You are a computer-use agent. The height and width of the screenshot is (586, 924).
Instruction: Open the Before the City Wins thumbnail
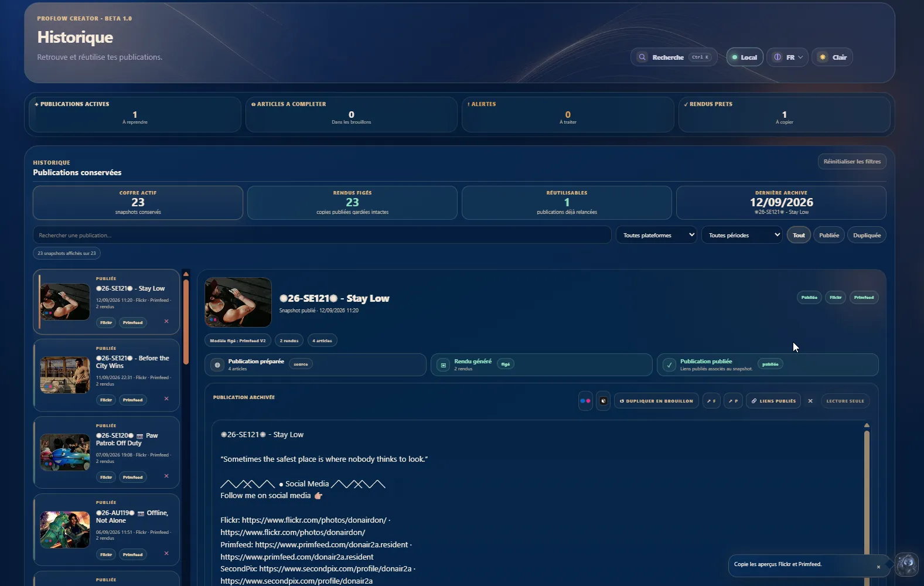click(x=64, y=375)
